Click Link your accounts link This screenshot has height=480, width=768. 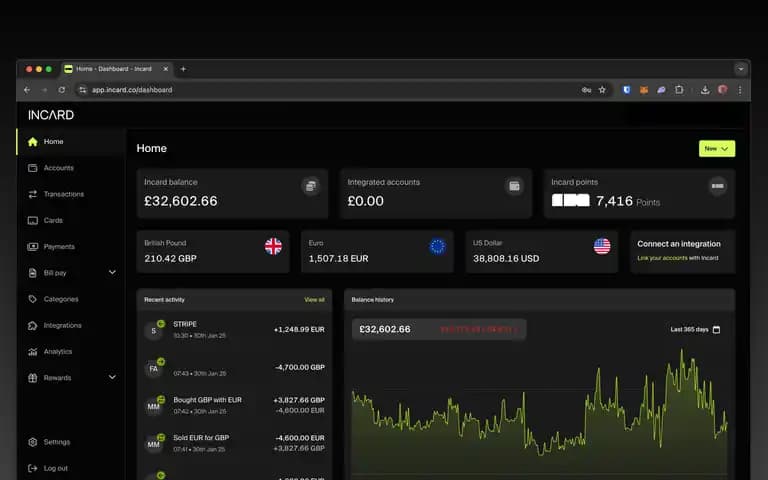662,258
